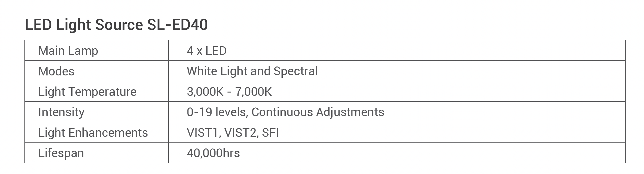The width and height of the screenshot is (644, 174).
Task: Click the 'Intensity' row label
Action: tap(61, 112)
